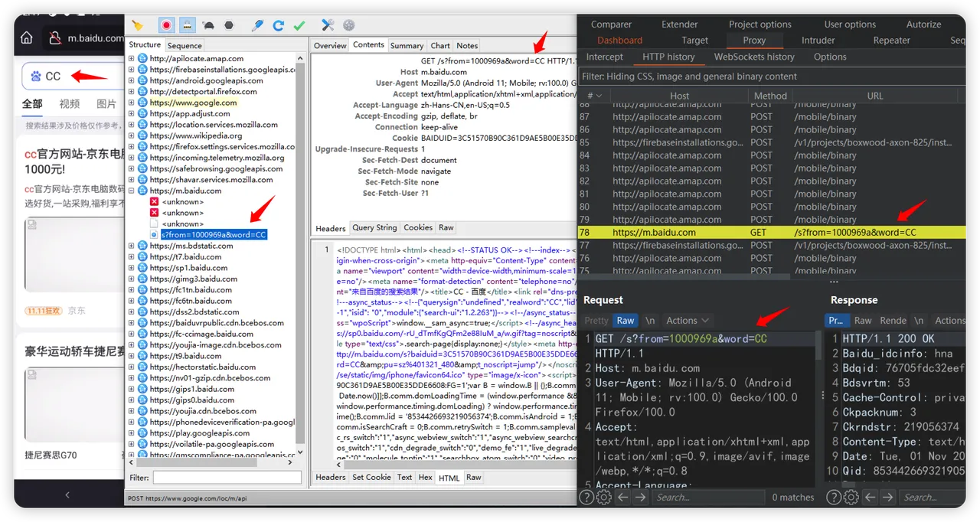The width and height of the screenshot is (980, 522).
Task: Click the Repeat circular arrow icon
Action: pos(278,25)
